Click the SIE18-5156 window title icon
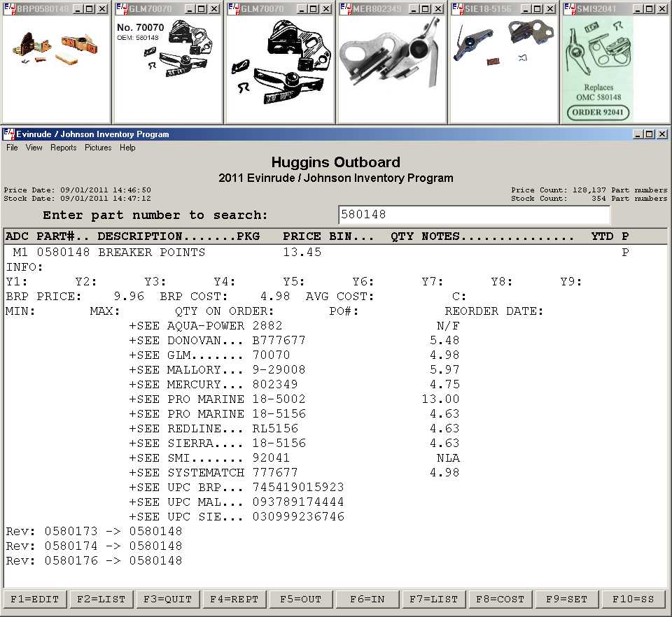Viewport: 672px width, 617px height. [458, 8]
